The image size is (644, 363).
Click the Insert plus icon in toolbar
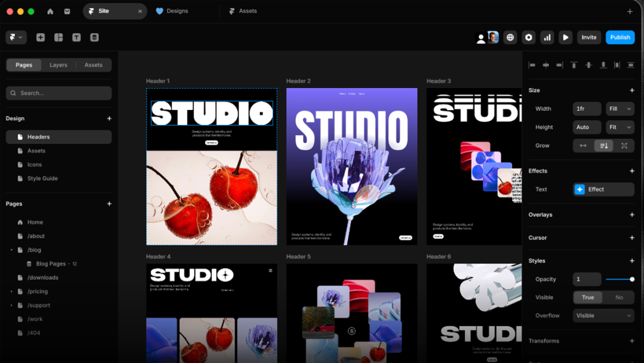click(40, 38)
